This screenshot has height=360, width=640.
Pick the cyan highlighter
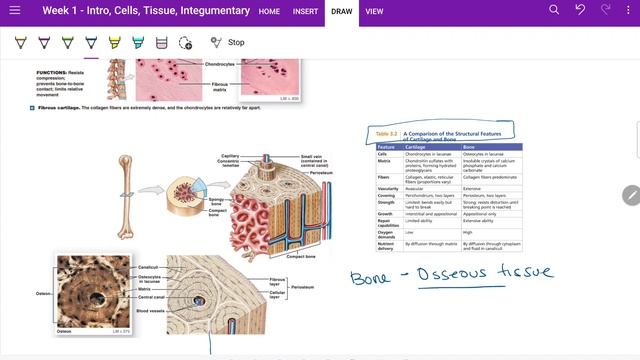pos(138,42)
